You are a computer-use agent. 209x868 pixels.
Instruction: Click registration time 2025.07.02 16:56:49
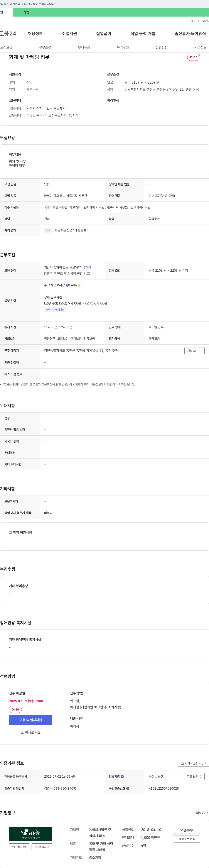pyautogui.click(x=60, y=776)
